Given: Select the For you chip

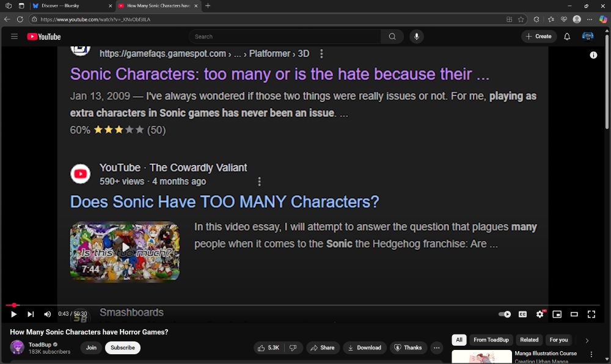Looking at the screenshot, I should (558, 340).
